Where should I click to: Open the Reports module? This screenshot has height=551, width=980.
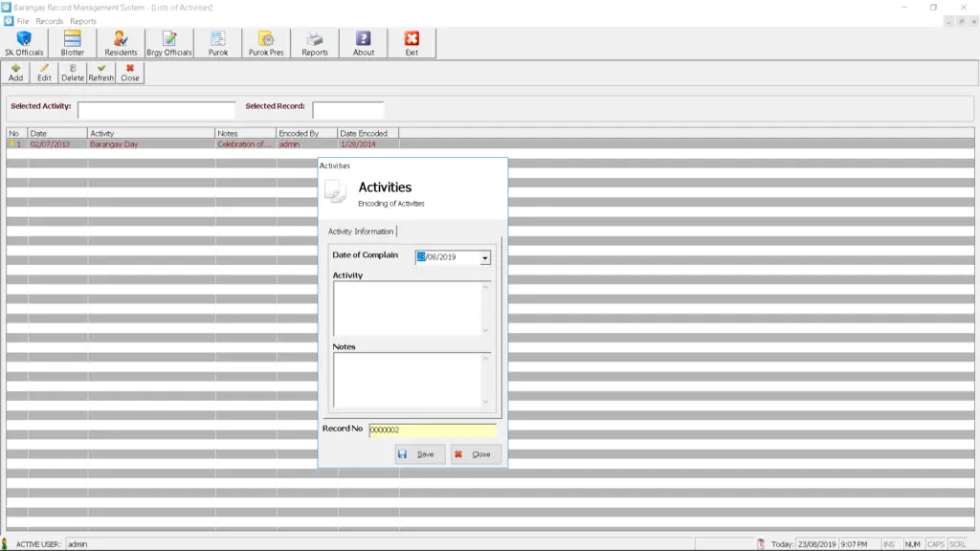[315, 42]
